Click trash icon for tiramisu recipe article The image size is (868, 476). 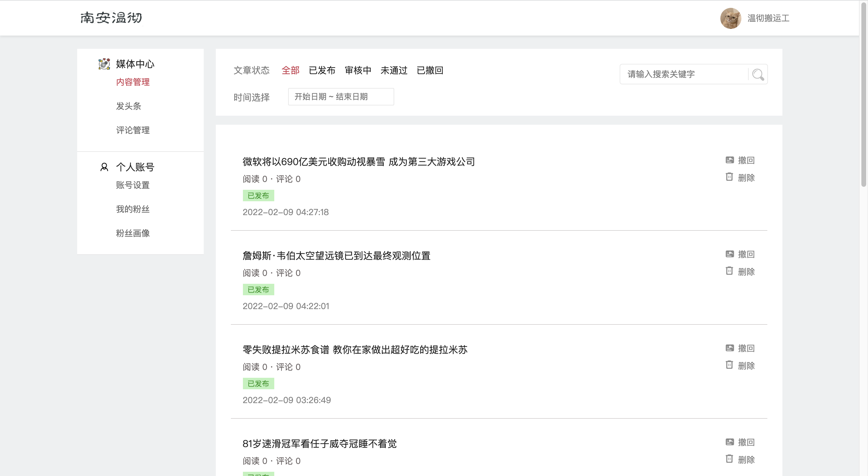pos(729,365)
